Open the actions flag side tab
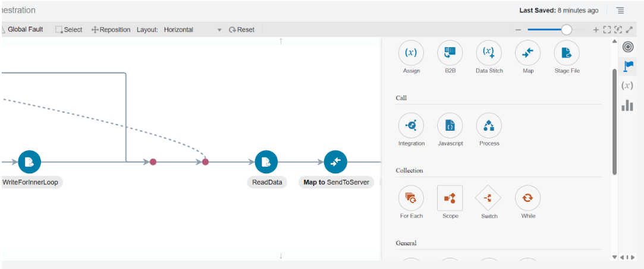The width and height of the screenshot is (644, 269). [627, 66]
